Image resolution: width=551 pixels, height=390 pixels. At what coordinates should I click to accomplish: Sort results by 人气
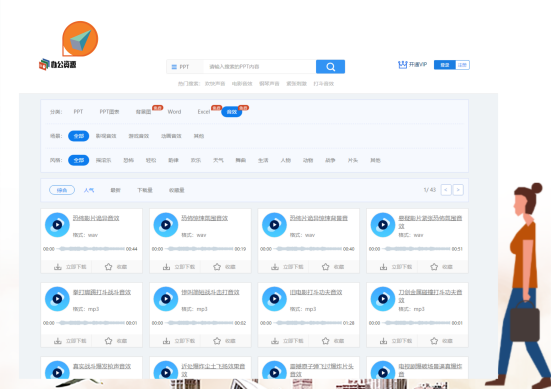click(89, 190)
